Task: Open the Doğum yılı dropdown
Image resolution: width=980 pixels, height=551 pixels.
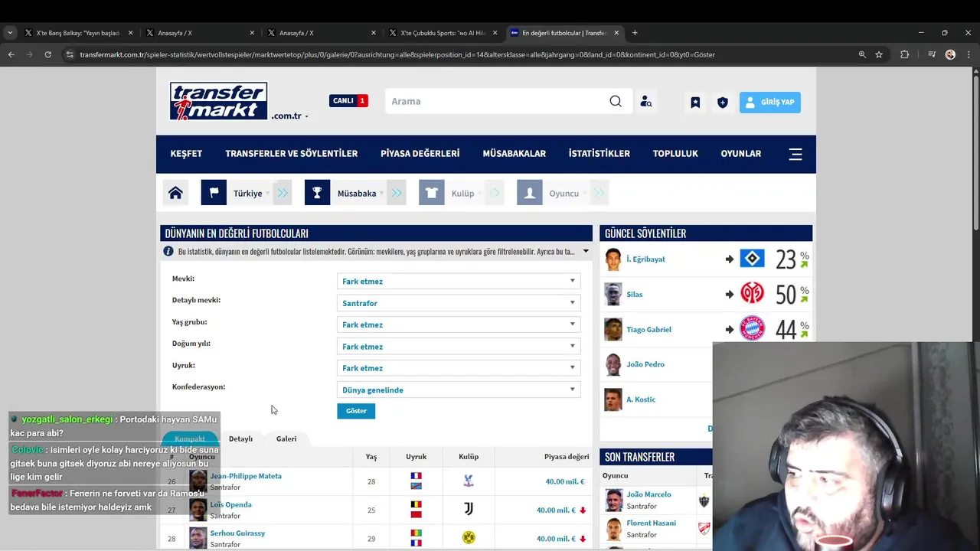Action: tap(459, 346)
